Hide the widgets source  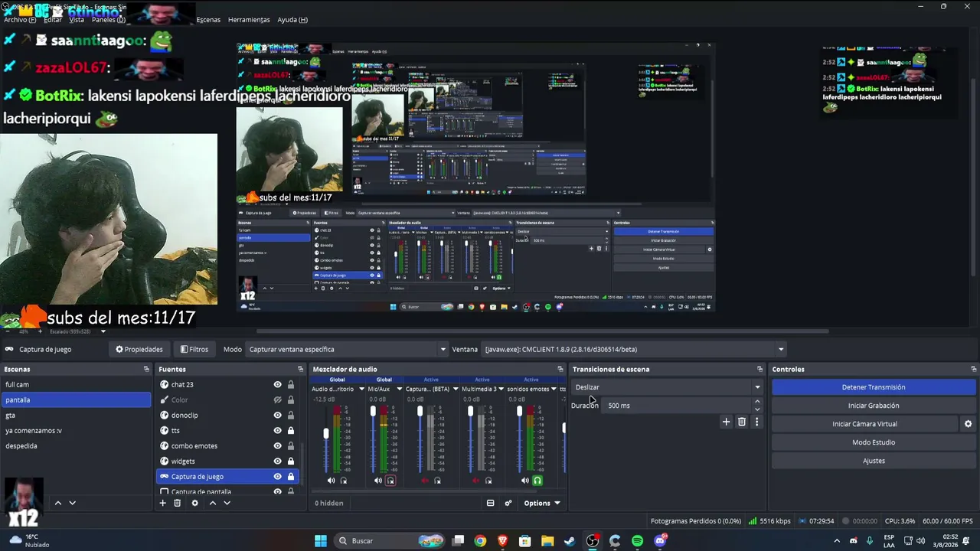277,461
